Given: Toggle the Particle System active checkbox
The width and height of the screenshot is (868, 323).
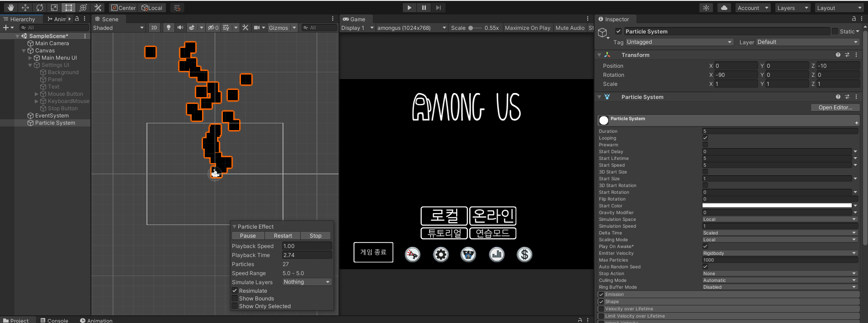Looking at the screenshot, I should (618, 31).
